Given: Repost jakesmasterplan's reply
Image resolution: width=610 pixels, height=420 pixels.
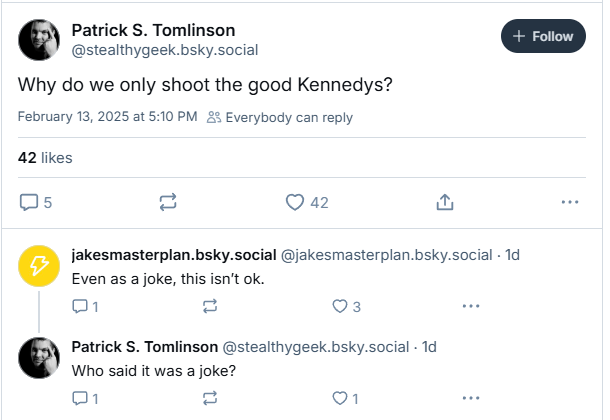Looking at the screenshot, I should pos(210,306).
